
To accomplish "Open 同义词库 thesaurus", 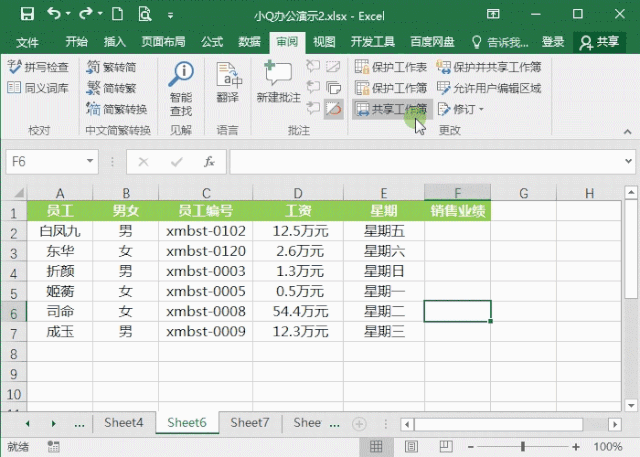I will pos(38,88).
